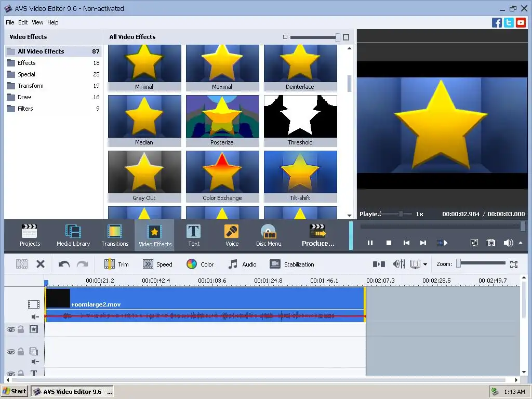The width and height of the screenshot is (532, 399).
Task: Select the Tilt-shift effect thumbnail
Action: tap(300, 176)
